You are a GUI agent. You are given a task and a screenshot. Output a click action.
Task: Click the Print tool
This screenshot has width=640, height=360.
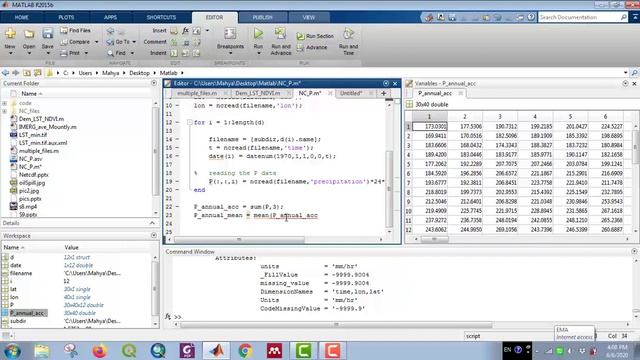point(70,53)
